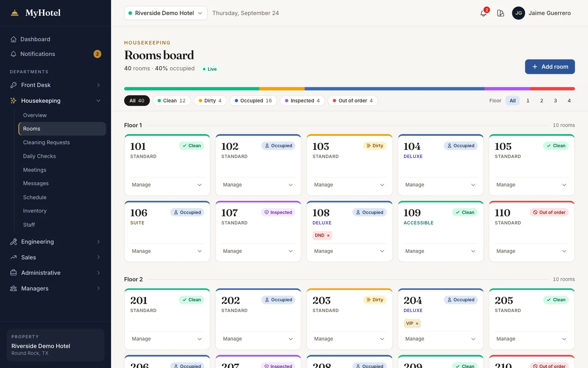Toggle the Dirty status filter chip
Screen dimensions: 588x368
[x=210, y=101]
